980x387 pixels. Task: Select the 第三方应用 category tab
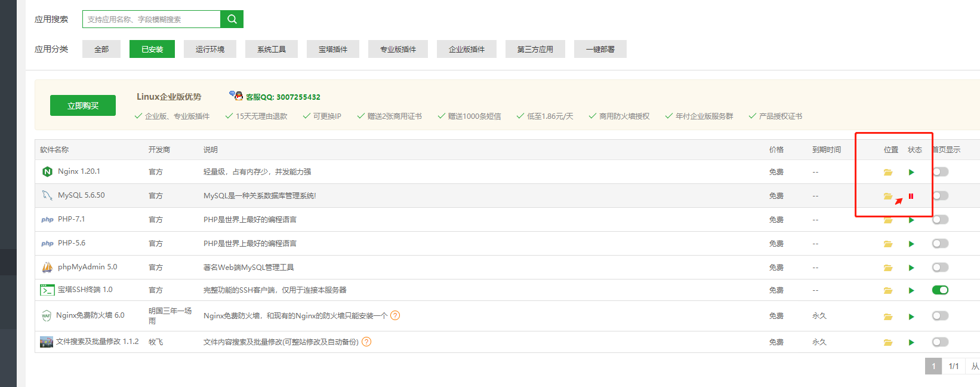(x=535, y=49)
